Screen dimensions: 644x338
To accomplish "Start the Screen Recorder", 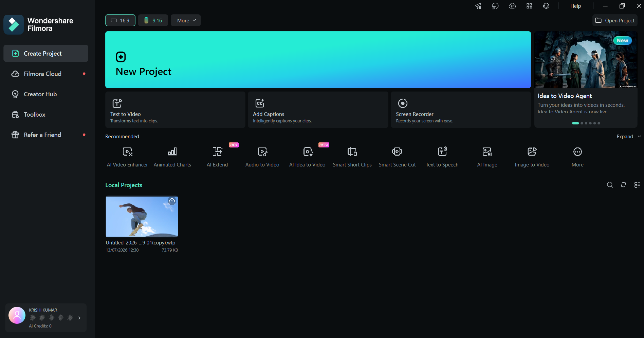I will point(461,110).
